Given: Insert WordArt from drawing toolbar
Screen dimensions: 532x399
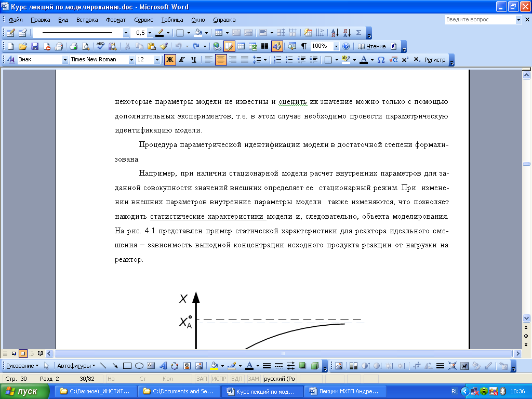Looking at the screenshot, I should pyautogui.click(x=163, y=366).
